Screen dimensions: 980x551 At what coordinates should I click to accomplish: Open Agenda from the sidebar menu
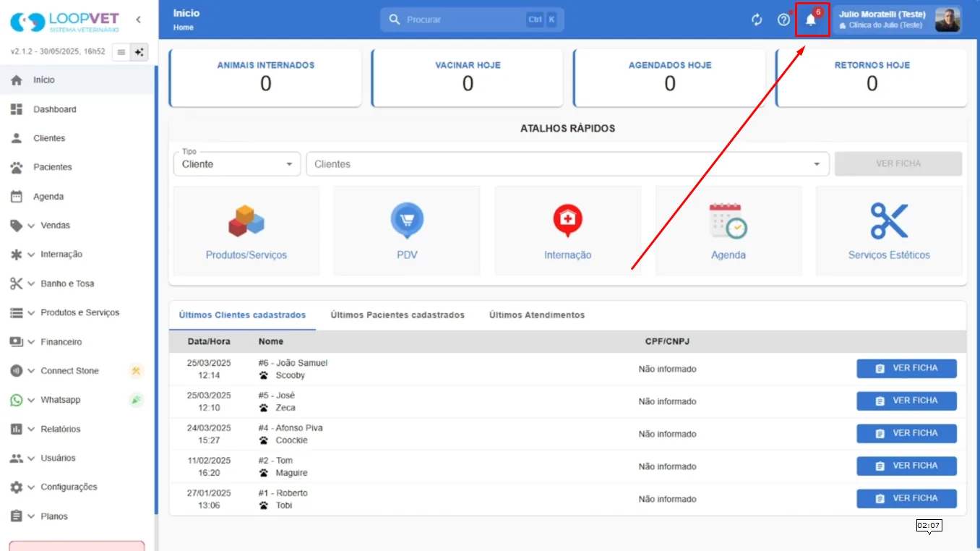(78, 197)
